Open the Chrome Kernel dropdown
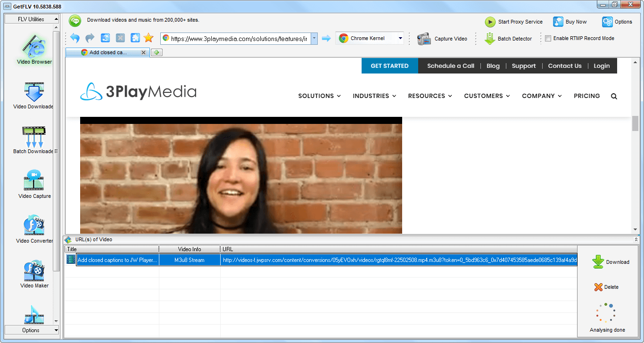The height and width of the screenshot is (343, 644). 400,39
